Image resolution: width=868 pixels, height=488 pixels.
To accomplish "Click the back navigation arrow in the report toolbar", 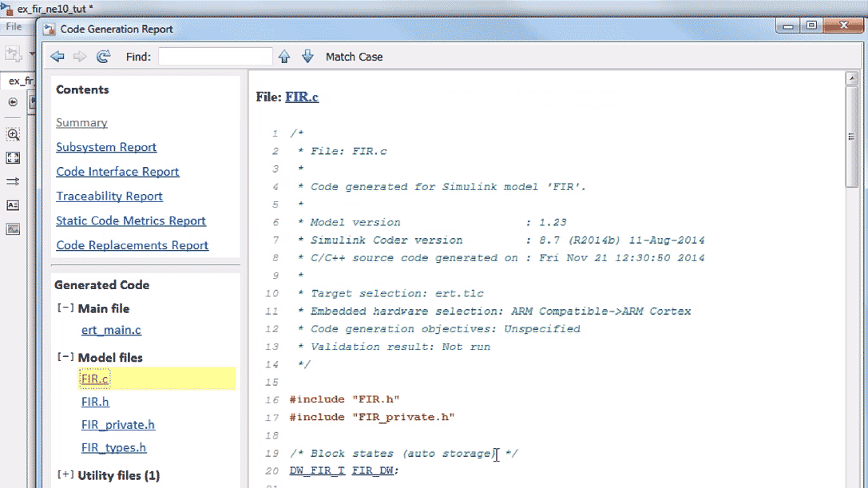I will pyautogui.click(x=56, y=56).
